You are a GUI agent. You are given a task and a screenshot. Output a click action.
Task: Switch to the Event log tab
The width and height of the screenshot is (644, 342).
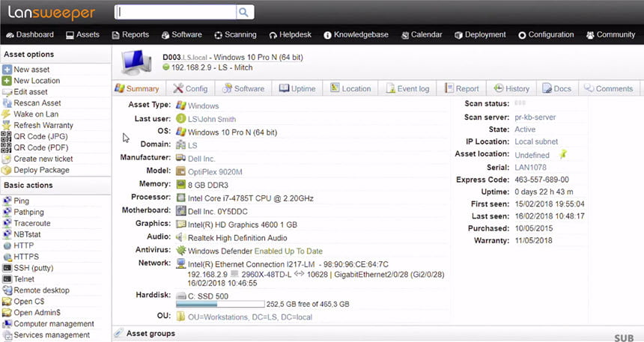click(x=408, y=88)
